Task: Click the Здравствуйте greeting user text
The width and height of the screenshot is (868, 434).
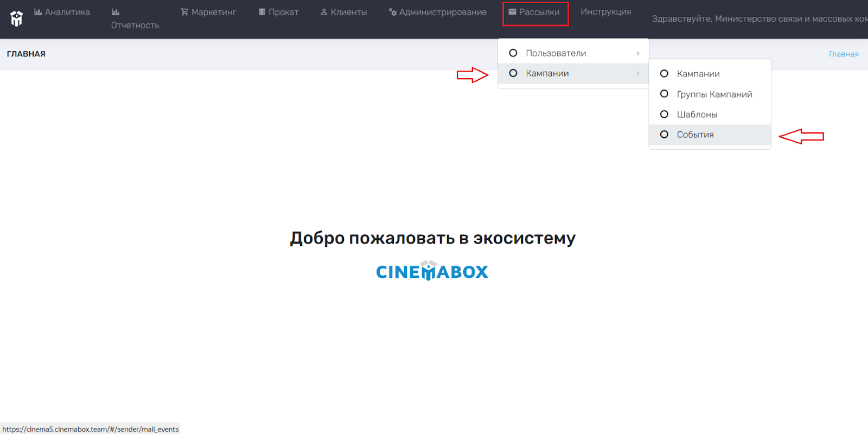Action: tap(759, 19)
